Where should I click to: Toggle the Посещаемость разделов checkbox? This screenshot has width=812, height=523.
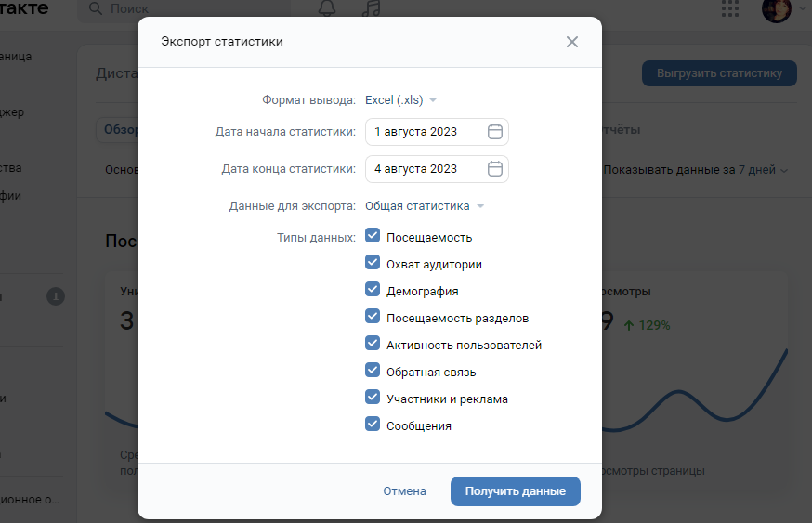[x=373, y=317]
